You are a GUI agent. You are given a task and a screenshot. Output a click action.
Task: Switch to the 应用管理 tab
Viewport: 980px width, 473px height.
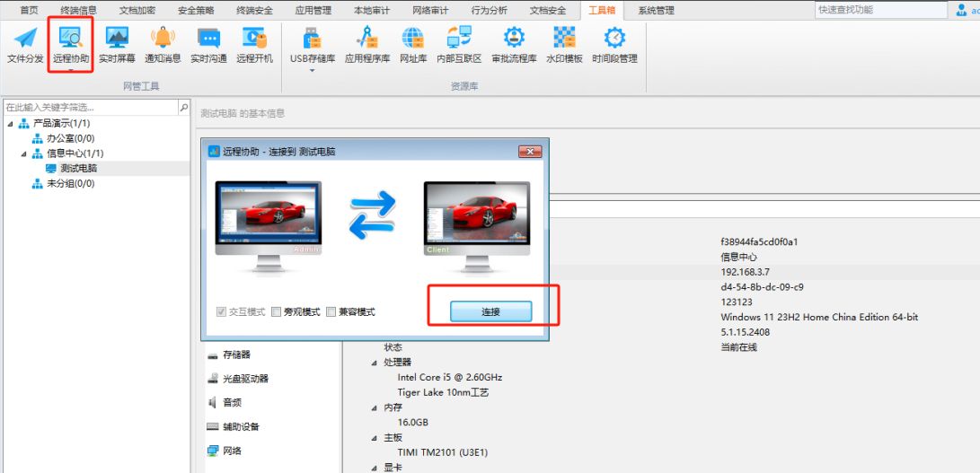[313, 10]
